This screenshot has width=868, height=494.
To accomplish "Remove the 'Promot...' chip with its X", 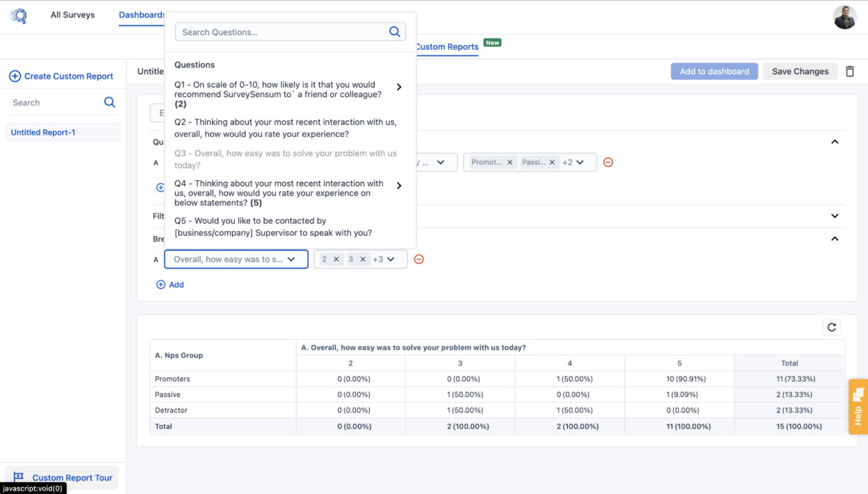I will pos(510,162).
